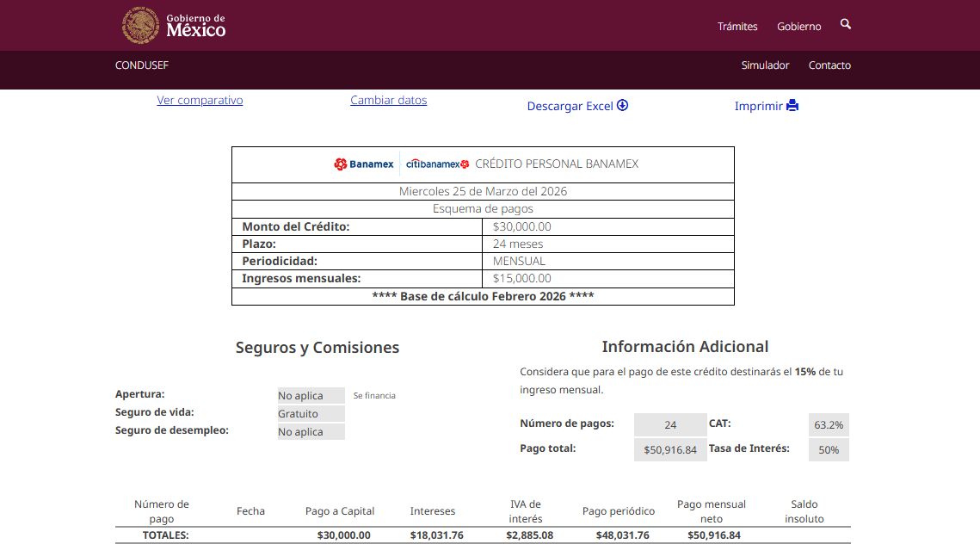Click the Se financia note
The width and height of the screenshot is (980, 544).
(x=374, y=396)
